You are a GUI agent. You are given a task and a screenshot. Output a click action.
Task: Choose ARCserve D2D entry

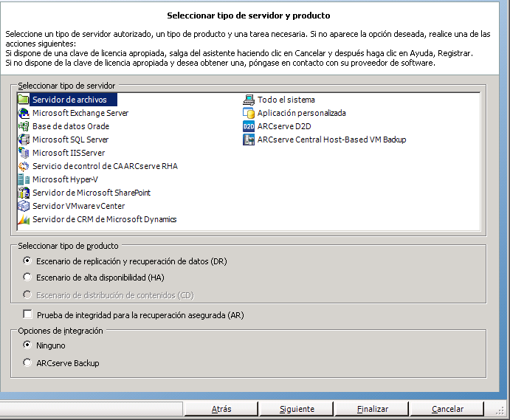pyautogui.click(x=284, y=126)
